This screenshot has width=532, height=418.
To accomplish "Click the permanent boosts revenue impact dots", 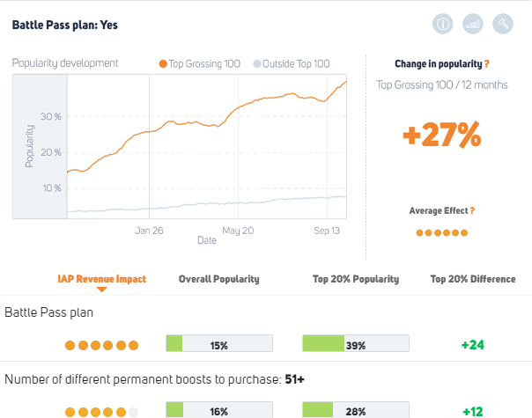I will pos(102,411).
